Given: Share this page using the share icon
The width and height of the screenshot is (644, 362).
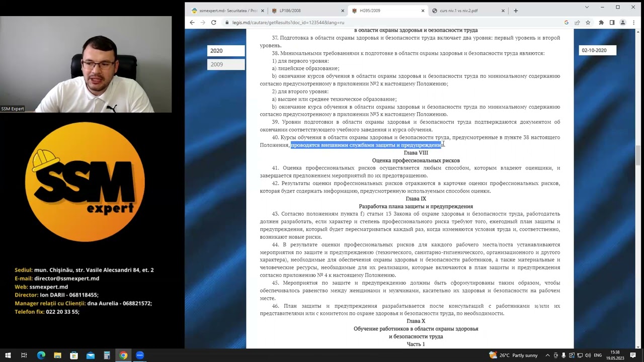Looking at the screenshot, I should (577, 23).
